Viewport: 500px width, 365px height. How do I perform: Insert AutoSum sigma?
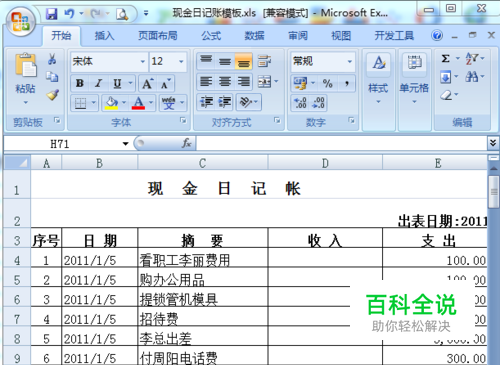(x=446, y=59)
